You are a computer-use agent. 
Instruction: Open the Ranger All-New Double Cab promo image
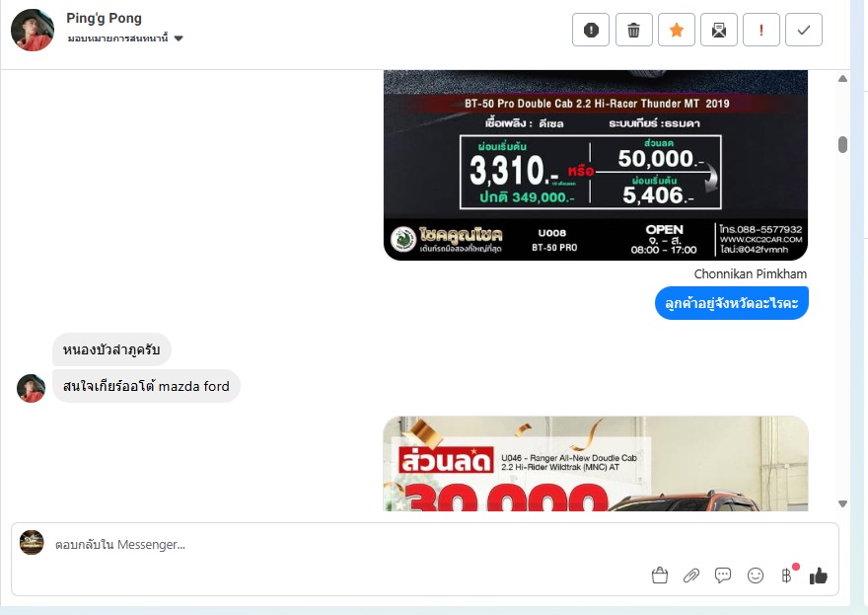click(x=596, y=464)
